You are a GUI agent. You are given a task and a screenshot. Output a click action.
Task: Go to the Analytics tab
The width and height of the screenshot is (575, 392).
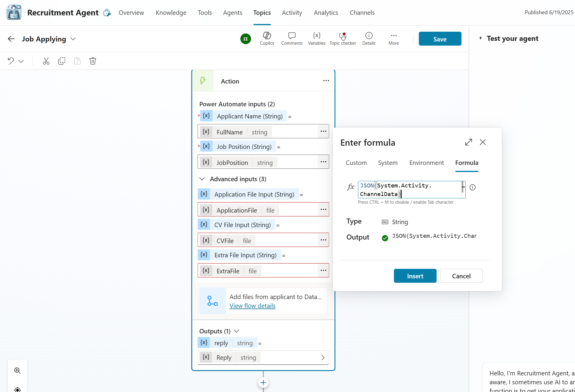coord(326,13)
